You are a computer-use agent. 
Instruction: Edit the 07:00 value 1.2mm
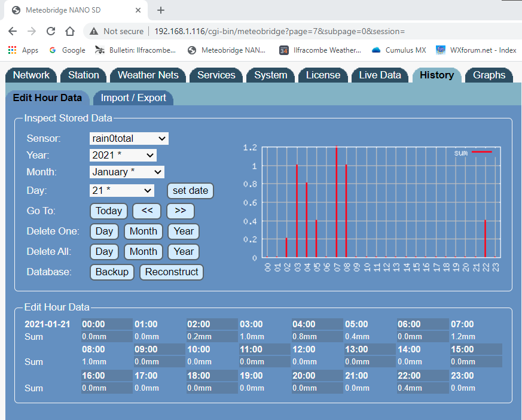pyautogui.click(x=476, y=337)
